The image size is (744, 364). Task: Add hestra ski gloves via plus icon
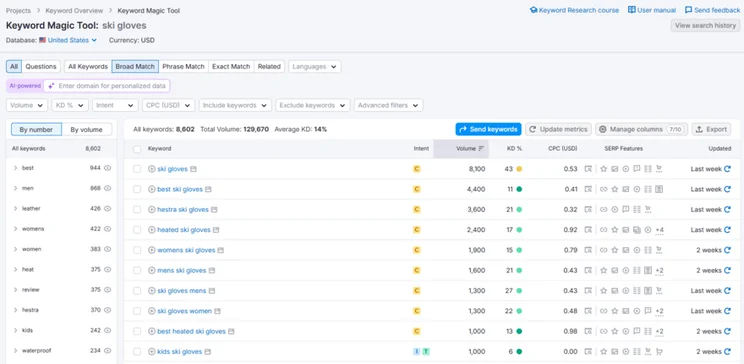pos(152,209)
